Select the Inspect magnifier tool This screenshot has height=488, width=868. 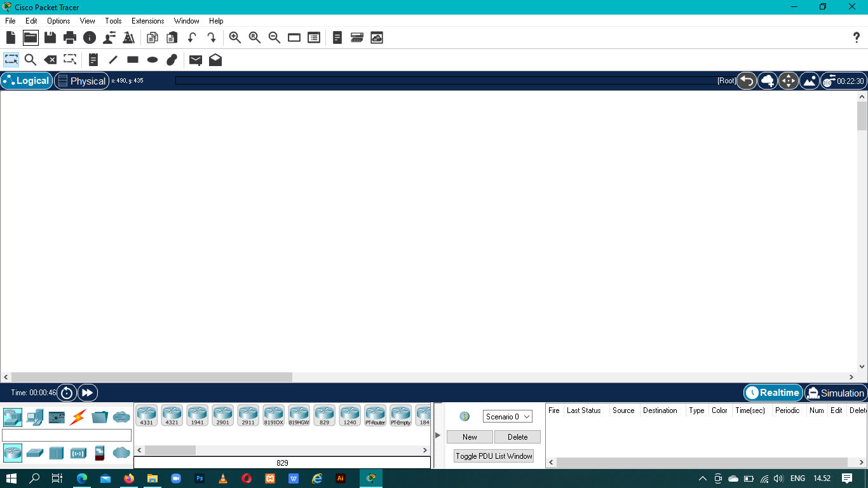(x=31, y=60)
